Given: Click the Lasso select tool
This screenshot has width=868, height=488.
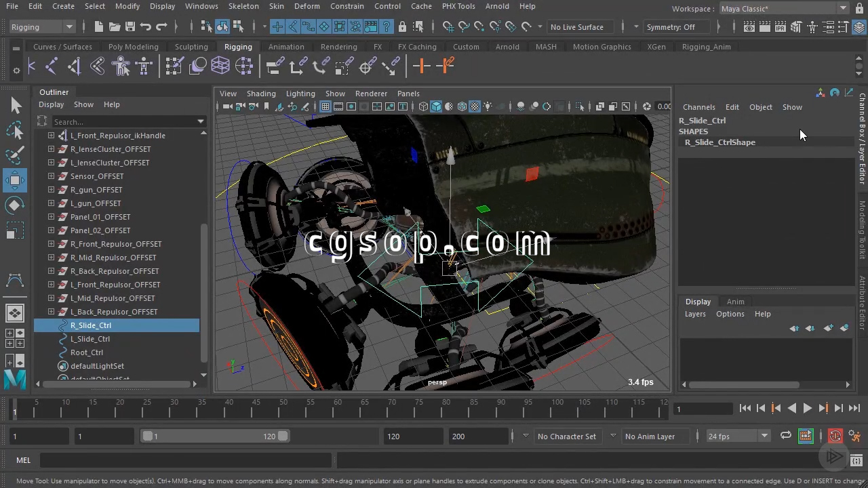Looking at the screenshot, I should tap(15, 131).
